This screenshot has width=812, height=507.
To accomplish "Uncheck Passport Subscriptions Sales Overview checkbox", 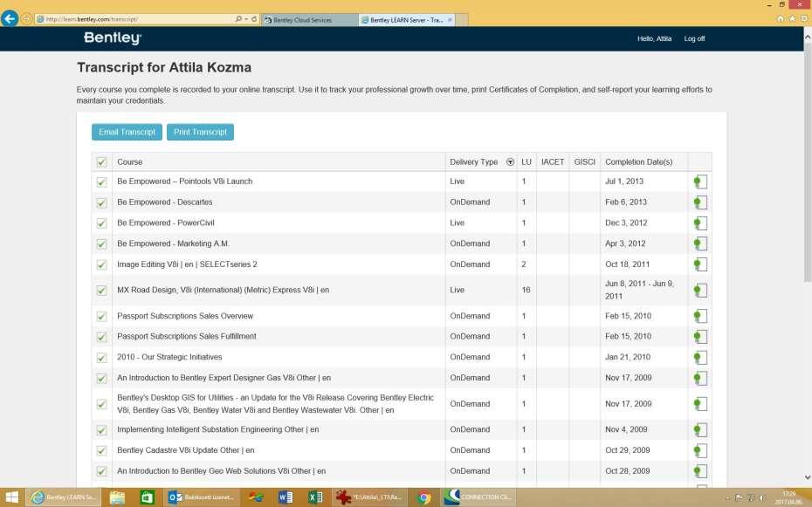I will pos(101,317).
